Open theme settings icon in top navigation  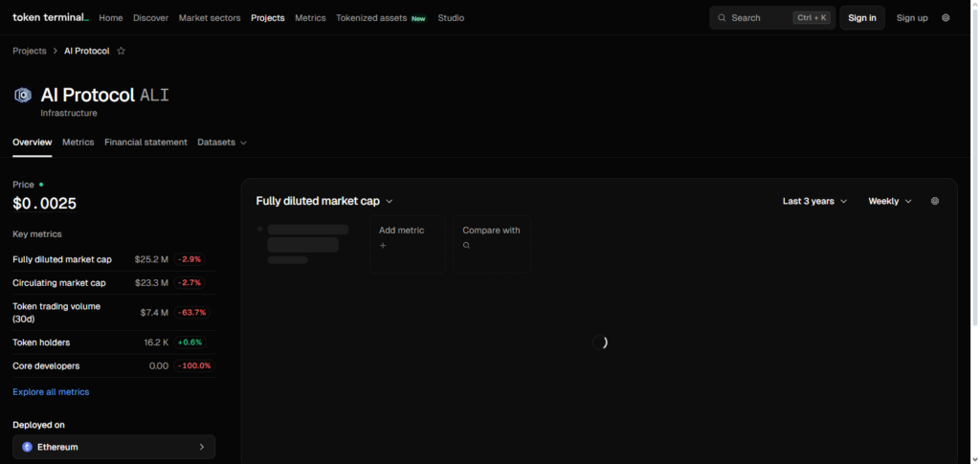[946, 17]
